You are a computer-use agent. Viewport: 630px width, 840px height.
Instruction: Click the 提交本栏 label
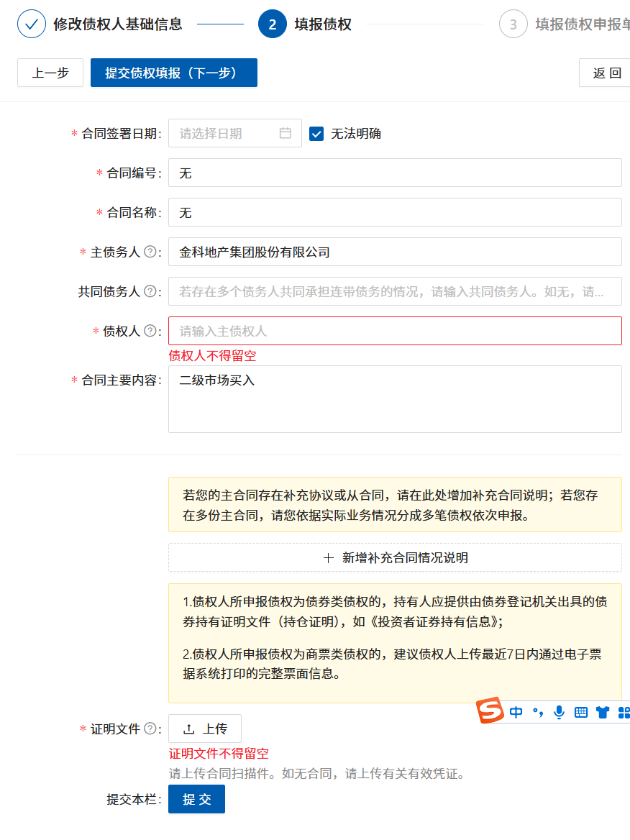pos(134,799)
